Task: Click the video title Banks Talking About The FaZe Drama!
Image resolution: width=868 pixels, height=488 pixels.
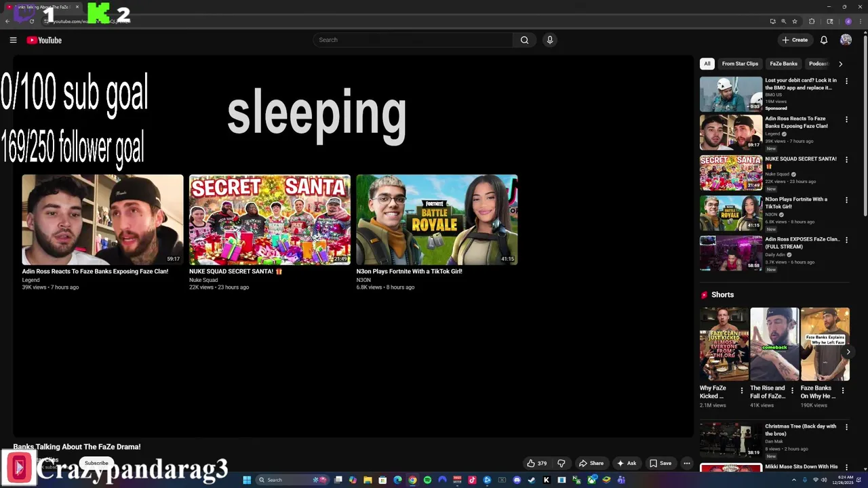Action: click(77, 447)
